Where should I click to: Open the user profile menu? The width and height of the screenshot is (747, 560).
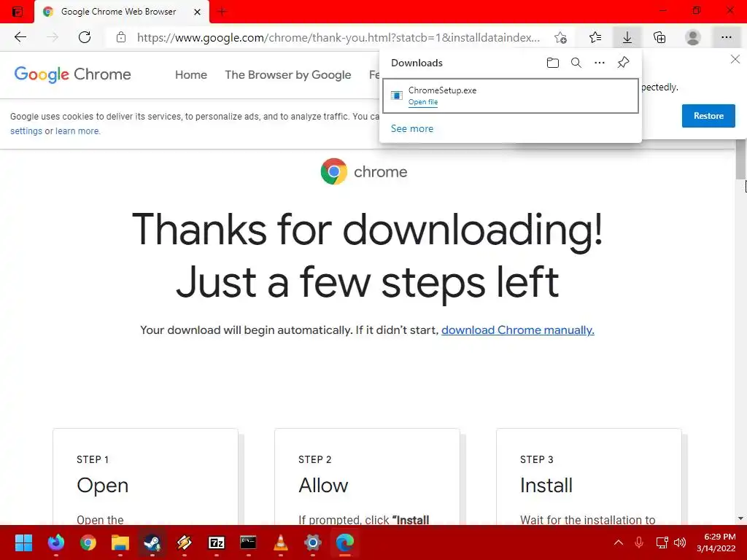[x=693, y=37]
